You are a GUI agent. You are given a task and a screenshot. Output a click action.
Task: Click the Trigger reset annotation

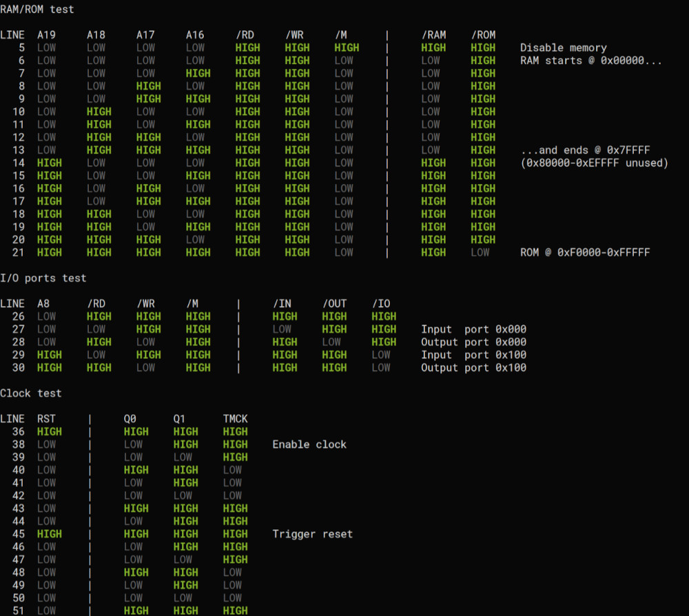(312, 534)
